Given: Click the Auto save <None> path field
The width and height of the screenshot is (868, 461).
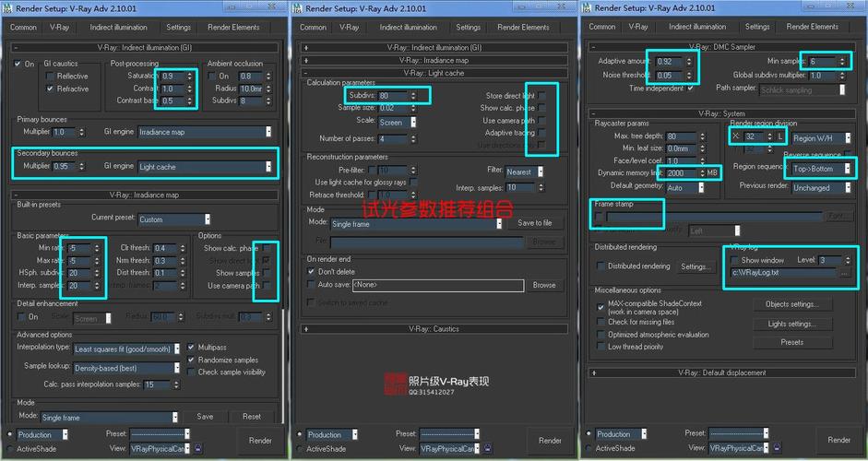Looking at the screenshot, I should [438, 285].
